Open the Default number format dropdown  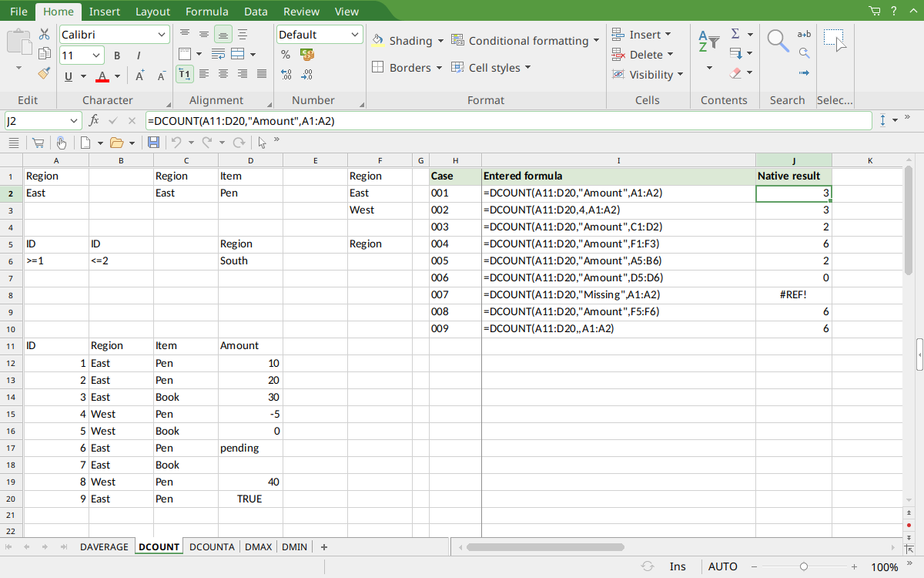coord(355,35)
